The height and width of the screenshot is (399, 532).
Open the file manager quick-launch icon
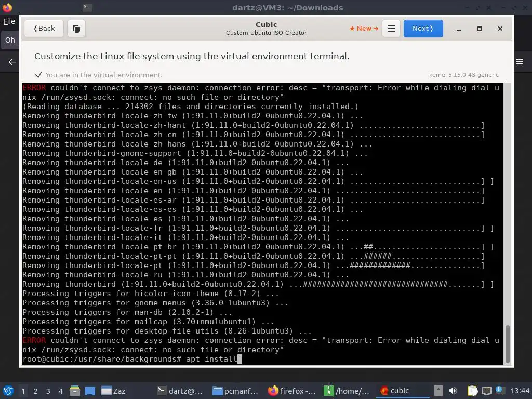75,391
